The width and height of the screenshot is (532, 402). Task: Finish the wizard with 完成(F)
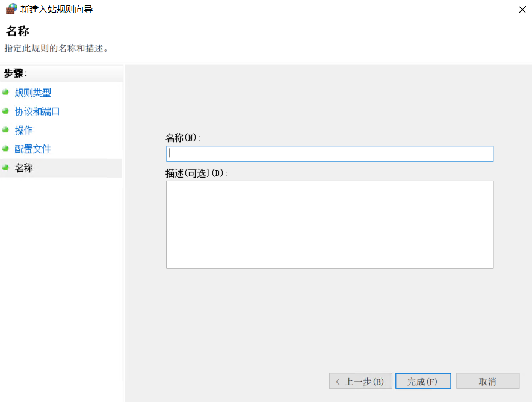click(x=423, y=381)
